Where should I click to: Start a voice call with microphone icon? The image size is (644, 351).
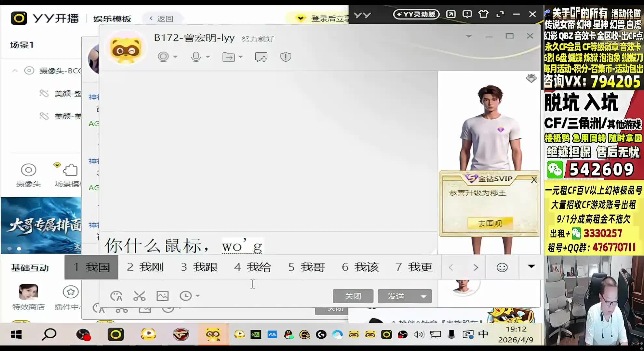pos(196,57)
